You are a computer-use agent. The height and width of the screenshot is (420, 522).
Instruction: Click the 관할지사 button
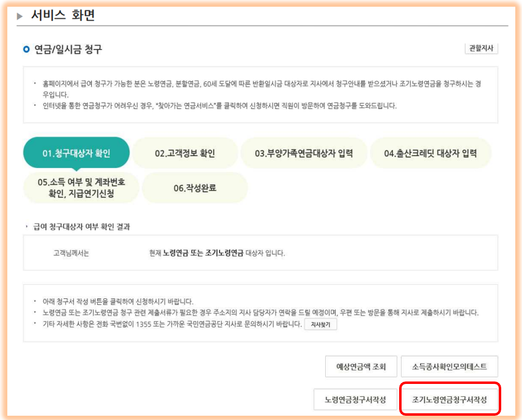coord(482,49)
